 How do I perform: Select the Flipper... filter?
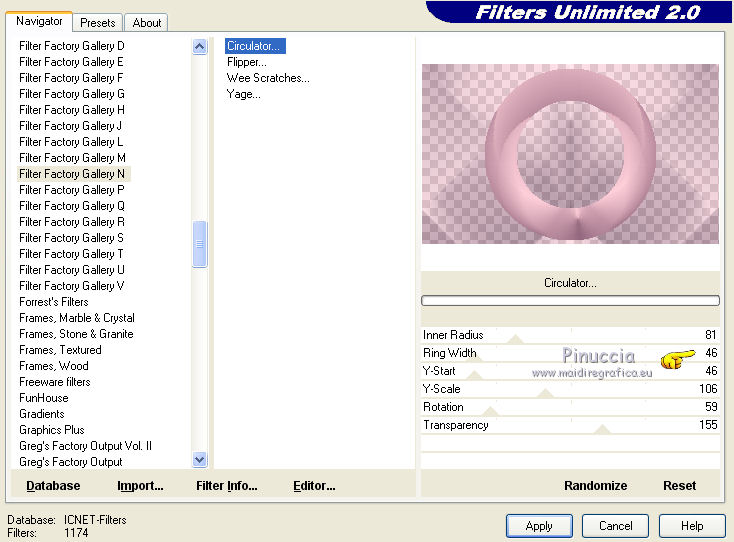(247, 62)
